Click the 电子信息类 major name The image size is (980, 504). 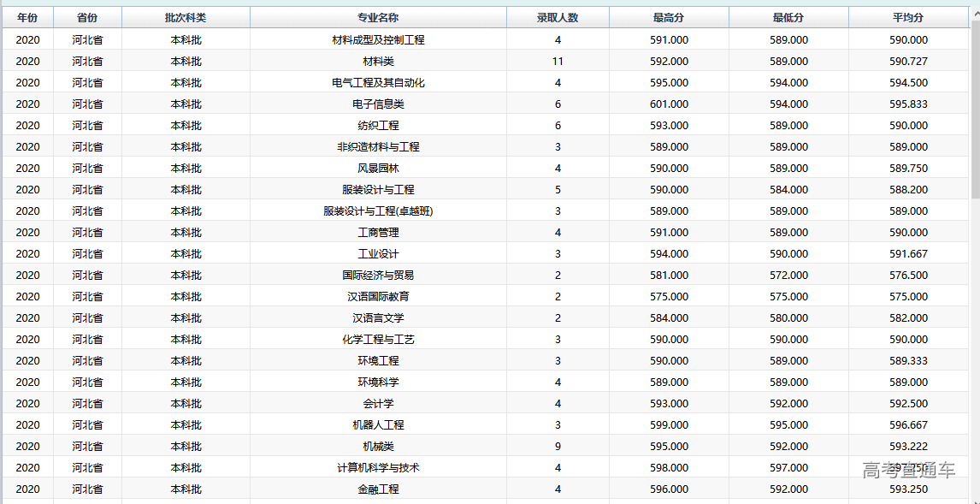coord(378,104)
